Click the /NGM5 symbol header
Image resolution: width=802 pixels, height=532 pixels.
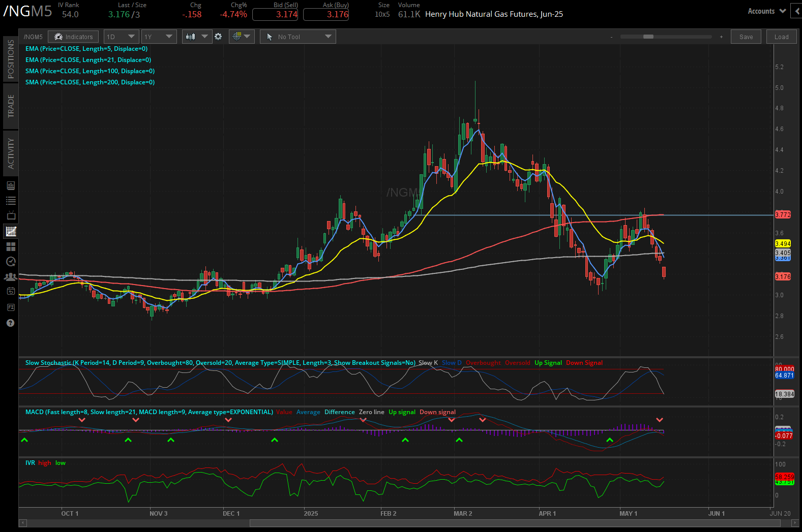click(x=27, y=11)
